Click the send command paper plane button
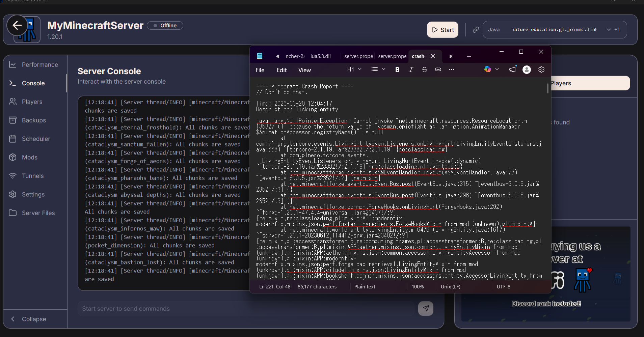 coord(426,308)
